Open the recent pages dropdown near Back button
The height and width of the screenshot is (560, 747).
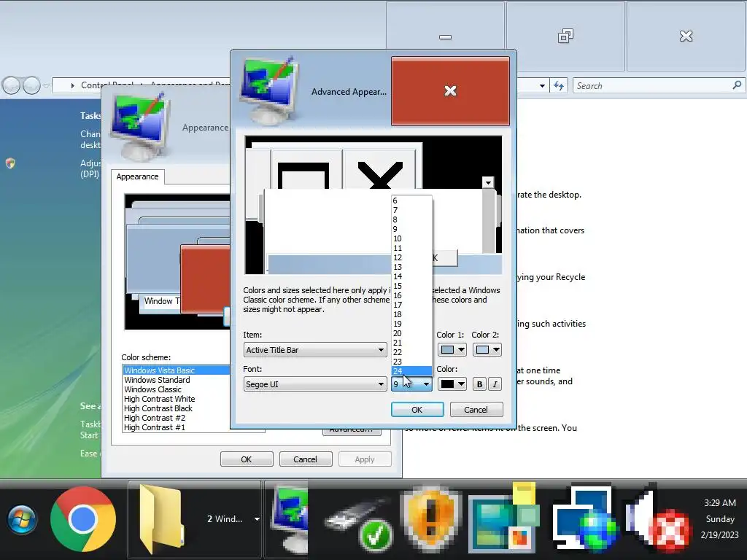[x=46, y=86]
